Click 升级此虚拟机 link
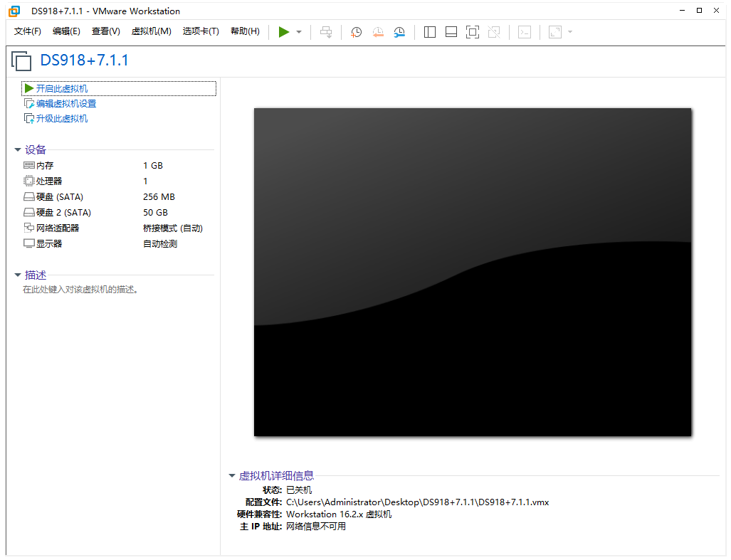 point(61,118)
